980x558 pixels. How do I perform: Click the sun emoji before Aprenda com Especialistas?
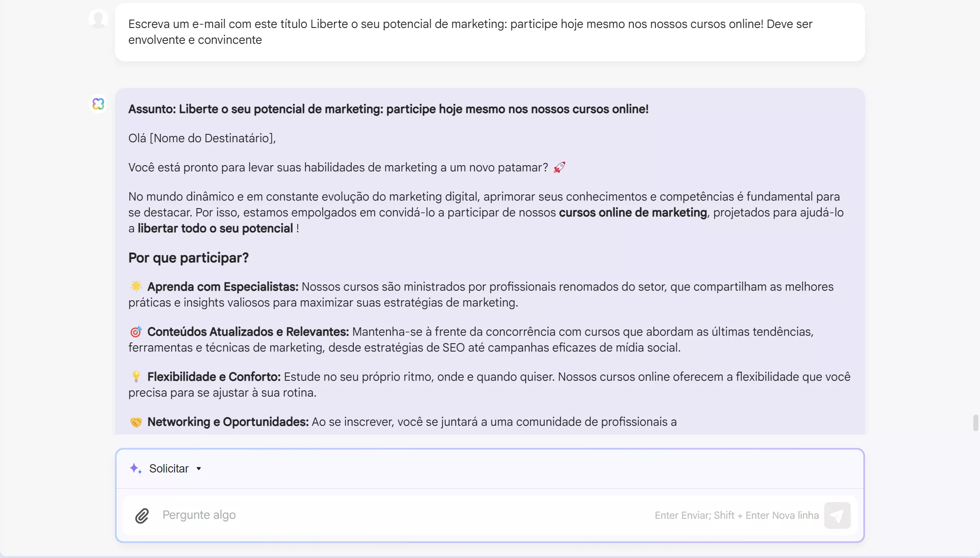point(136,287)
